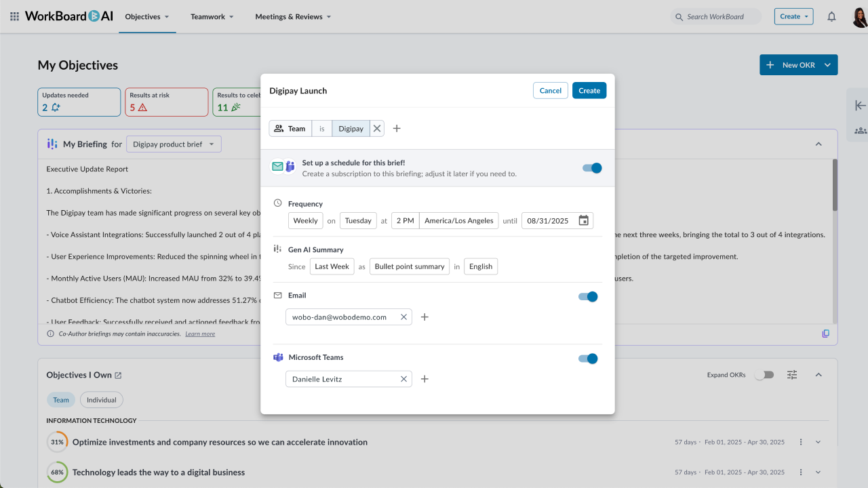Click the Search WorkBoard field
Viewport: 868px width, 488px height.
(x=716, y=16)
